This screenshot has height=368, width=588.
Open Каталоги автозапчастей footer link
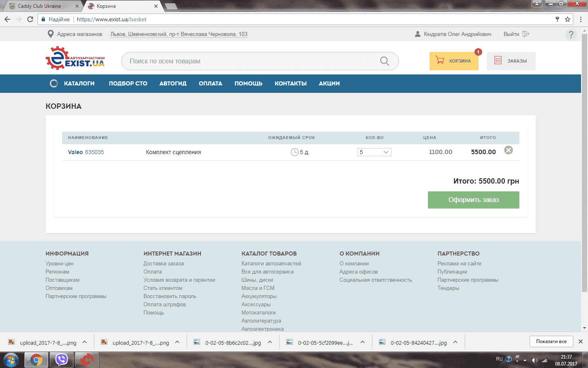click(x=271, y=264)
